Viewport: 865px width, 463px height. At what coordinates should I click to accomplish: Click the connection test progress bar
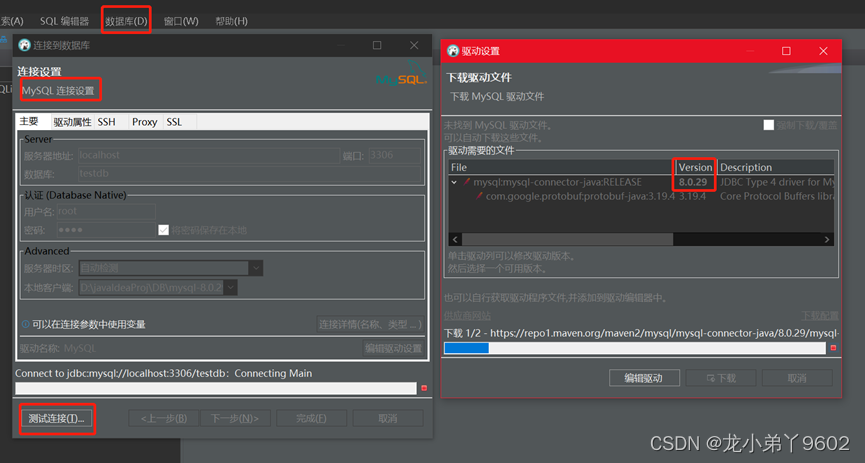coord(216,389)
